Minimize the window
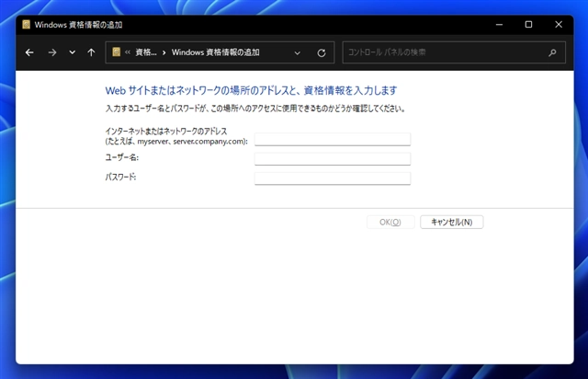The height and width of the screenshot is (379, 588). click(x=499, y=25)
